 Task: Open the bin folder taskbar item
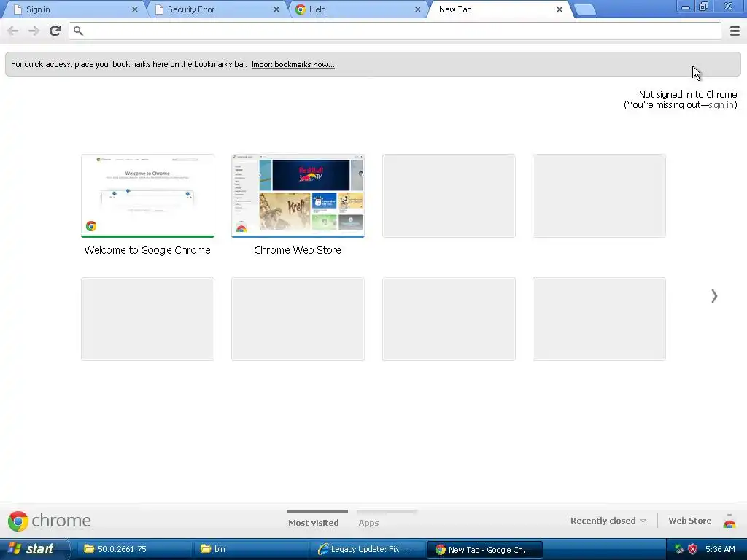252,549
